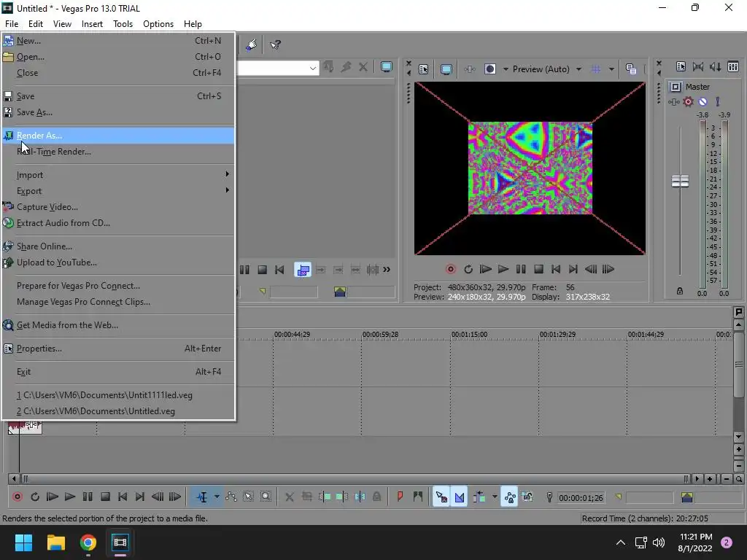Image resolution: width=747 pixels, height=560 pixels.
Task: Click the mixer dim output icon
Action: (716, 66)
